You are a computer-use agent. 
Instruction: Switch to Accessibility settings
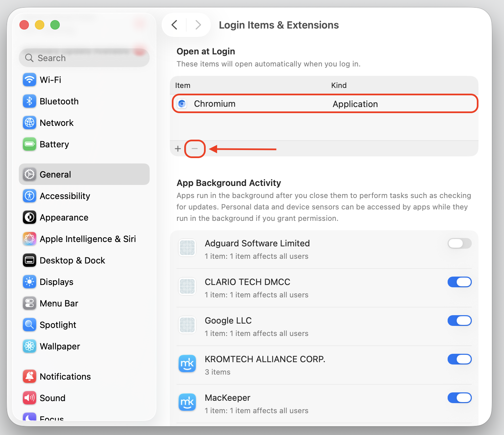tap(84, 196)
